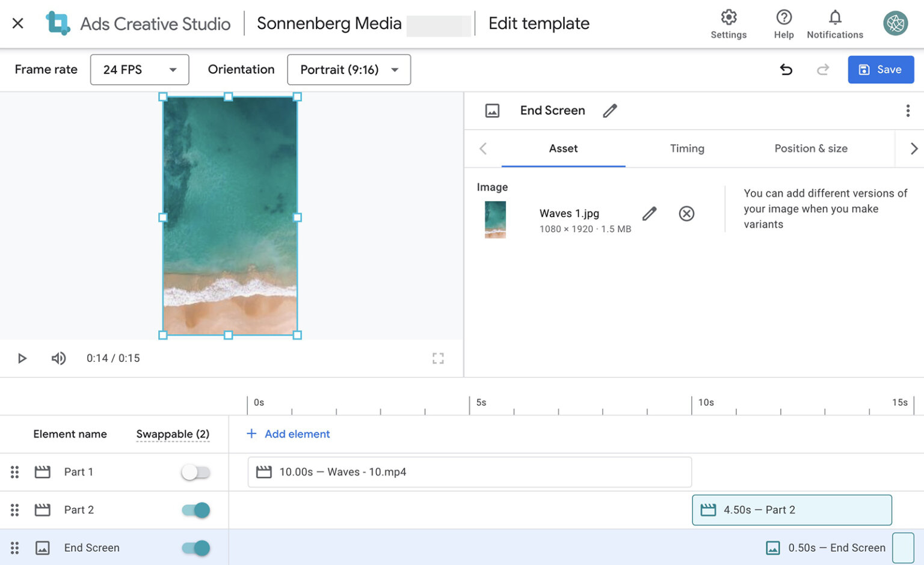Click the video clip icon for Part 1
Screen dimensions: 924x565
[42, 472]
